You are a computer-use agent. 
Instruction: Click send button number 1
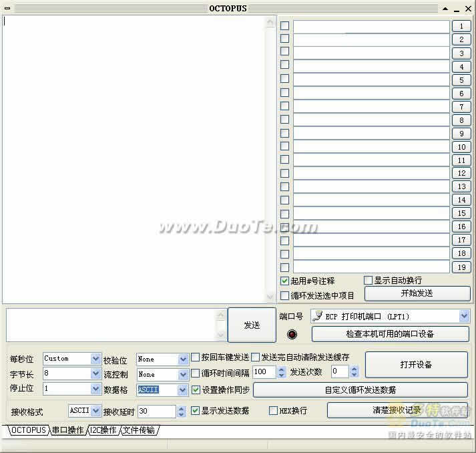(461, 26)
